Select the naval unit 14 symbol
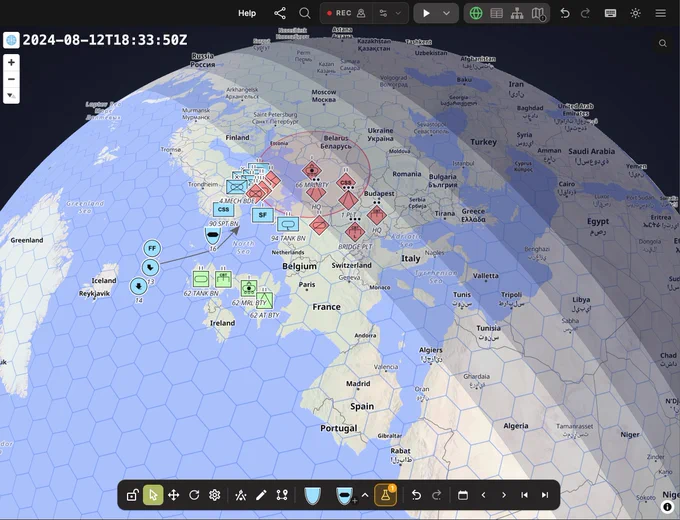 [x=138, y=286]
